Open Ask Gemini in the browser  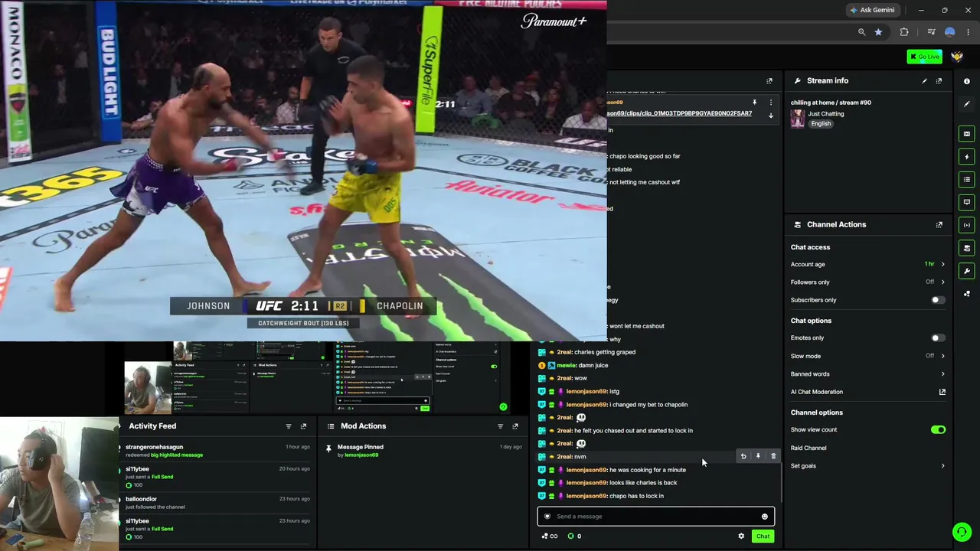click(872, 10)
